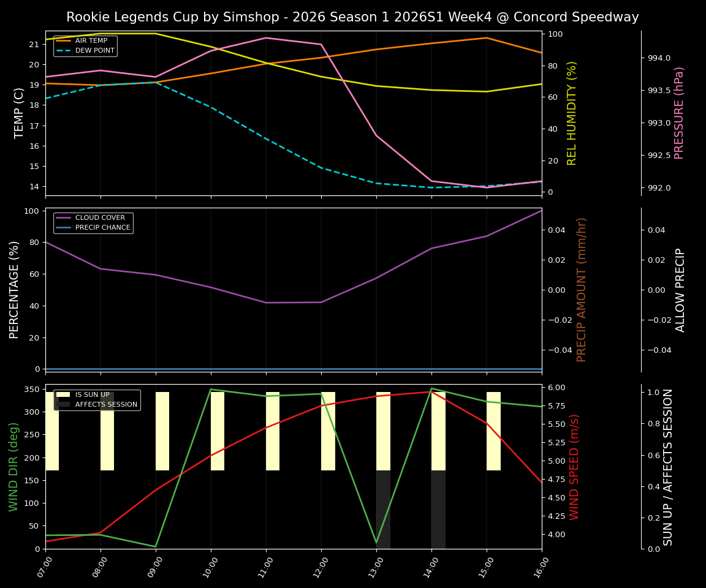Click the yellow IS SUN UP legend swatch
The image size is (706, 588).
[x=64, y=396]
